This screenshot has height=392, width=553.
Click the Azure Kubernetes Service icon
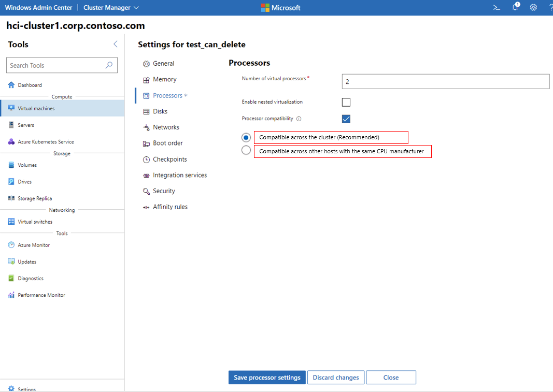11,141
